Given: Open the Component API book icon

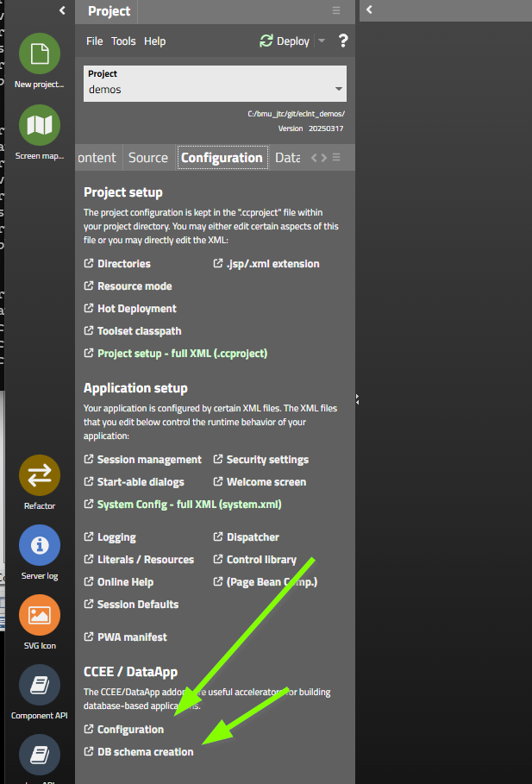Looking at the screenshot, I should click(39, 685).
